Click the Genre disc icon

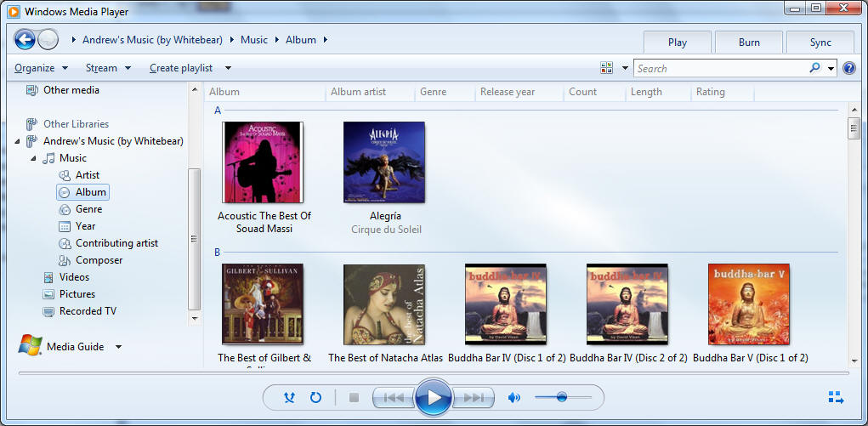[x=65, y=209]
